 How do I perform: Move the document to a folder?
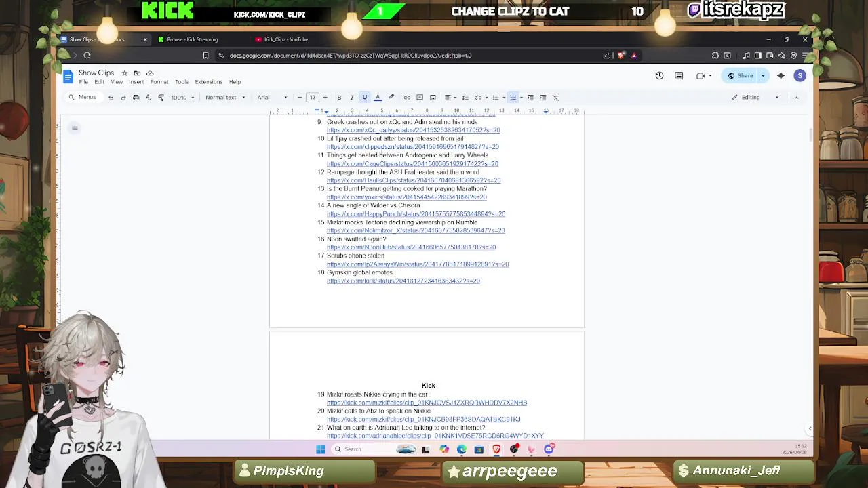pos(137,73)
